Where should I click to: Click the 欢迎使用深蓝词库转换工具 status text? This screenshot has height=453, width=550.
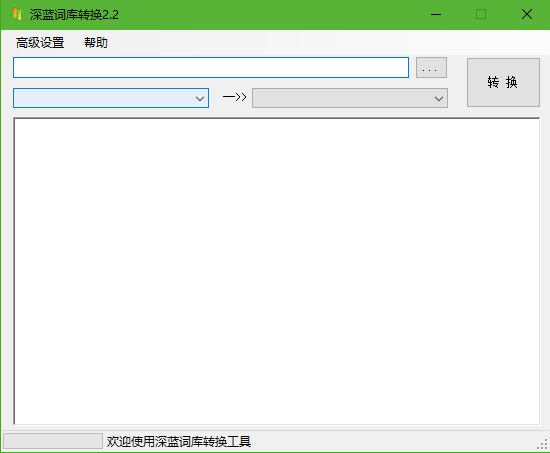coord(179,441)
